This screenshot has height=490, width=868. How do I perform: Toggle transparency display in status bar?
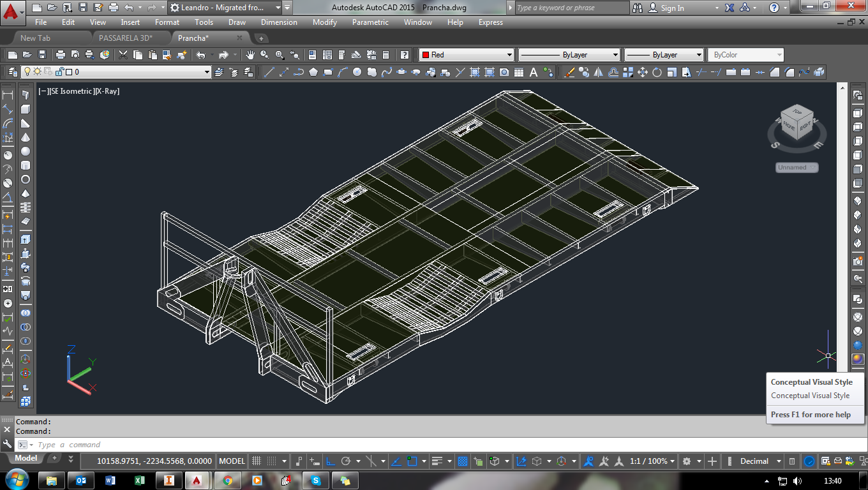click(x=463, y=461)
